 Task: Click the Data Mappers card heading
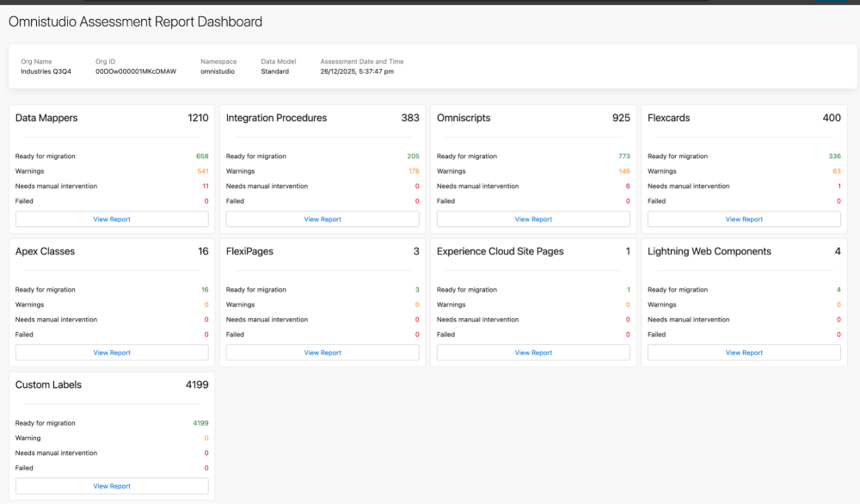46,118
